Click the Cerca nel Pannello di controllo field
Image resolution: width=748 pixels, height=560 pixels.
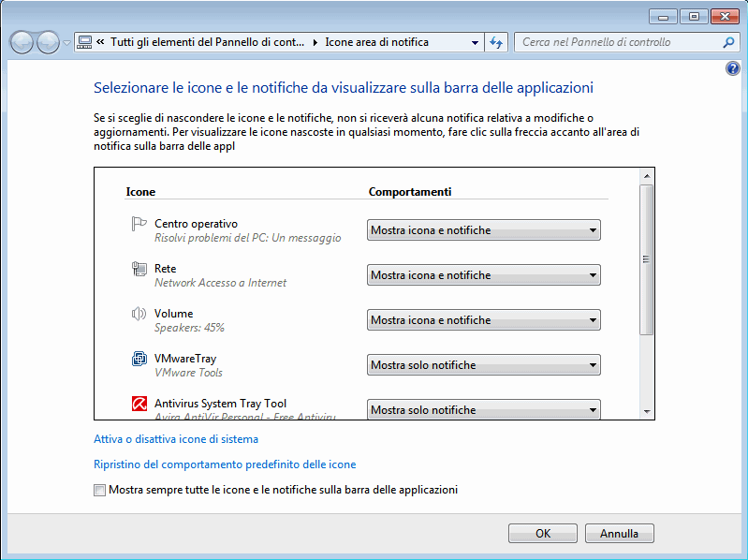click(618, 42)
